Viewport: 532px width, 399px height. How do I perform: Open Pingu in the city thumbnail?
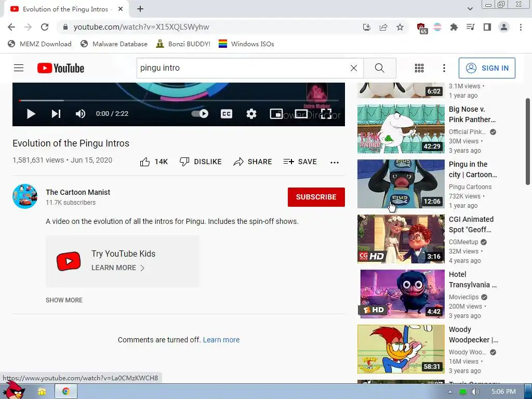[x=401, y=184]
